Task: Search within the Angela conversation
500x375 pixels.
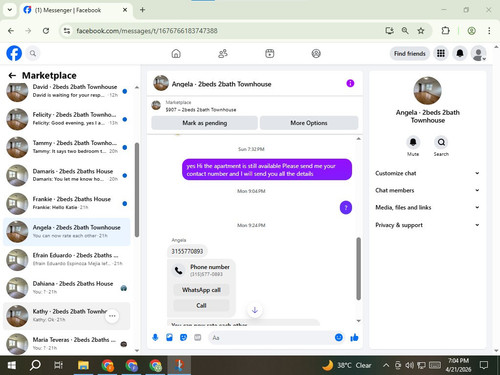Action: point(441,143)
